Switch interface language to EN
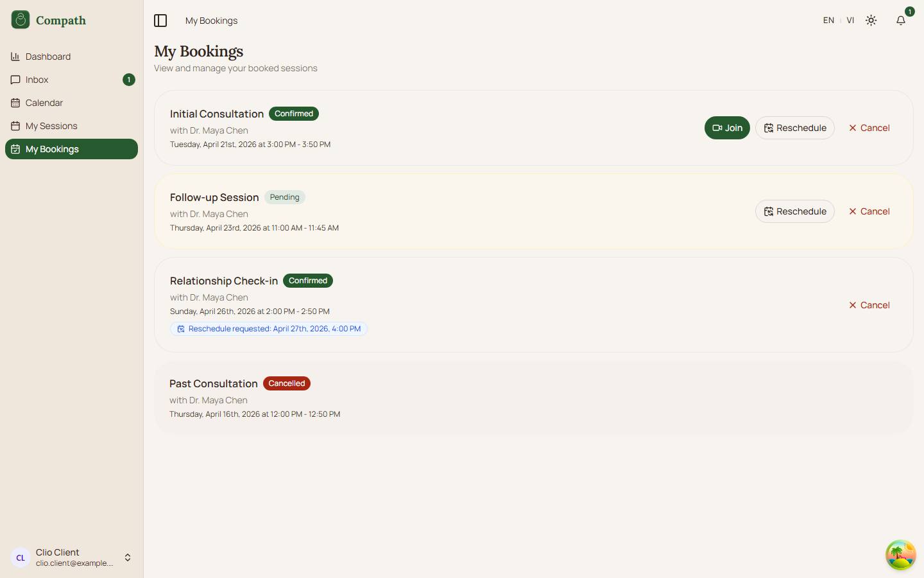This screenshot has width=924, height=578. (x=828, y=20)
